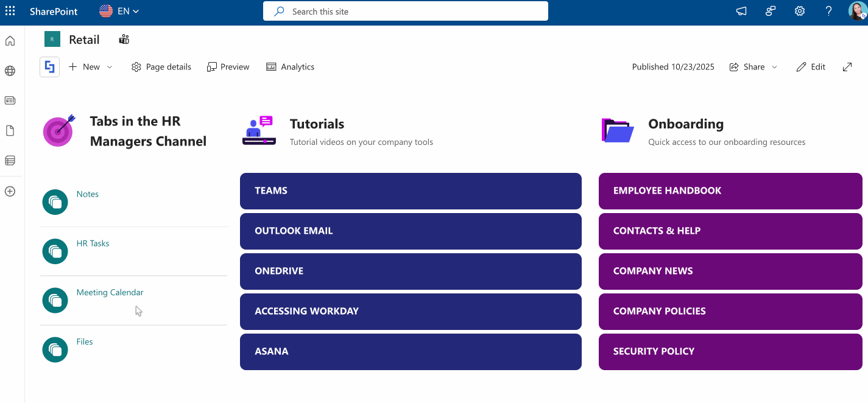Click the feedback icon in top bar
Image resolution: width=868 pixels, height=403 pixels.
(x=770, y=11)
